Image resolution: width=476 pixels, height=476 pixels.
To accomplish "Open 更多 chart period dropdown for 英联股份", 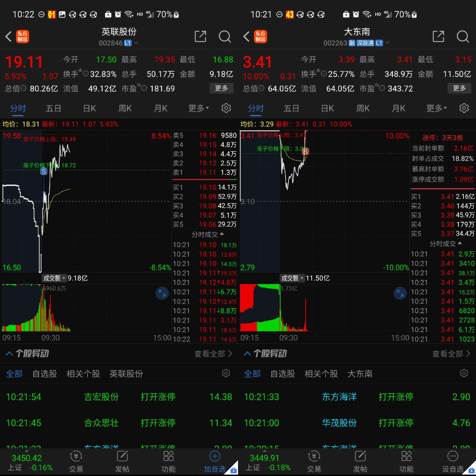I will [x=198, y=108].
